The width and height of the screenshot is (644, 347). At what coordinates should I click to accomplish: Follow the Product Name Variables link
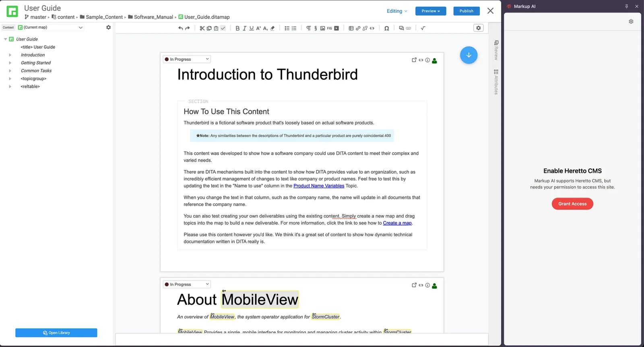319,186
